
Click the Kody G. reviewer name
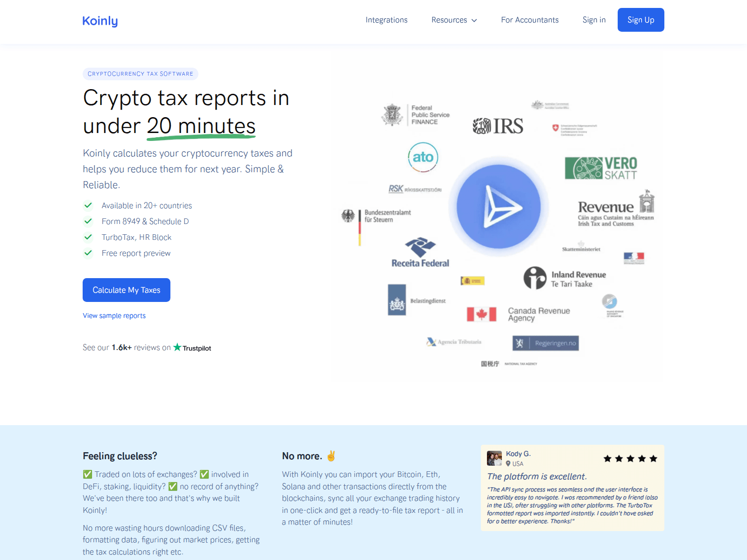coord(518,454)
